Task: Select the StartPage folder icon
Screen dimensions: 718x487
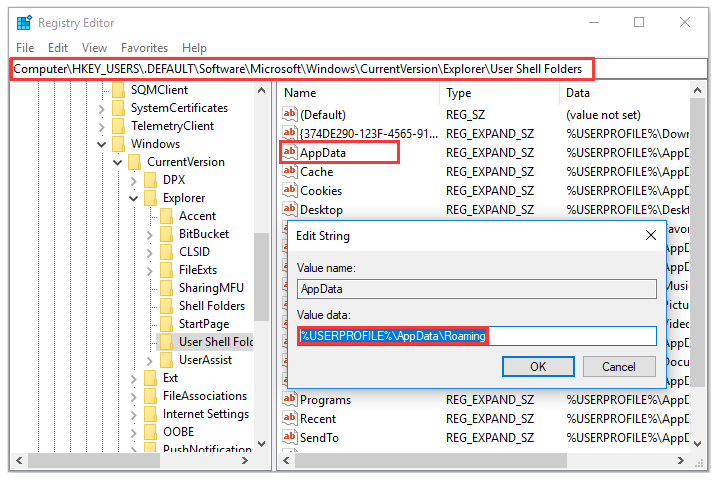Action: click(x=167, y=324)
